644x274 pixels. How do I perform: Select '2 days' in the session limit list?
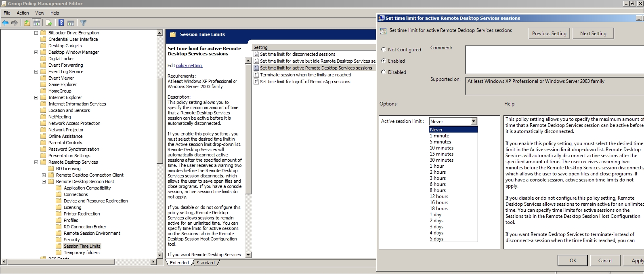(453, 221)
